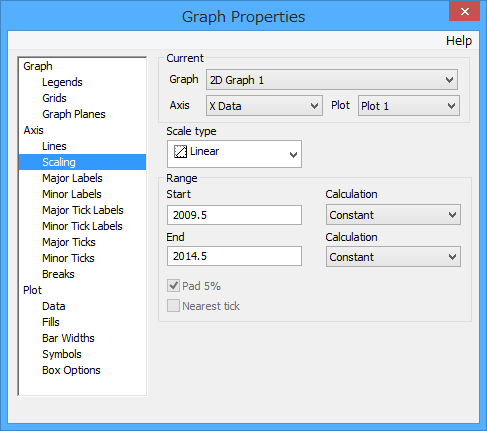Open the Help menu
This screenshot has height=431, width=487.
[x=459, y=41]
